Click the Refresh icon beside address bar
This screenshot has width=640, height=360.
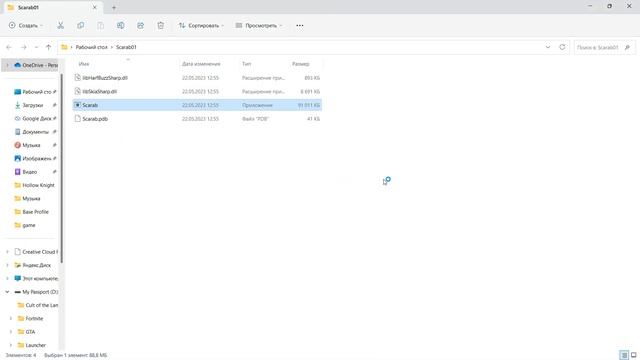pyautogui.click(x=562, y=47)
